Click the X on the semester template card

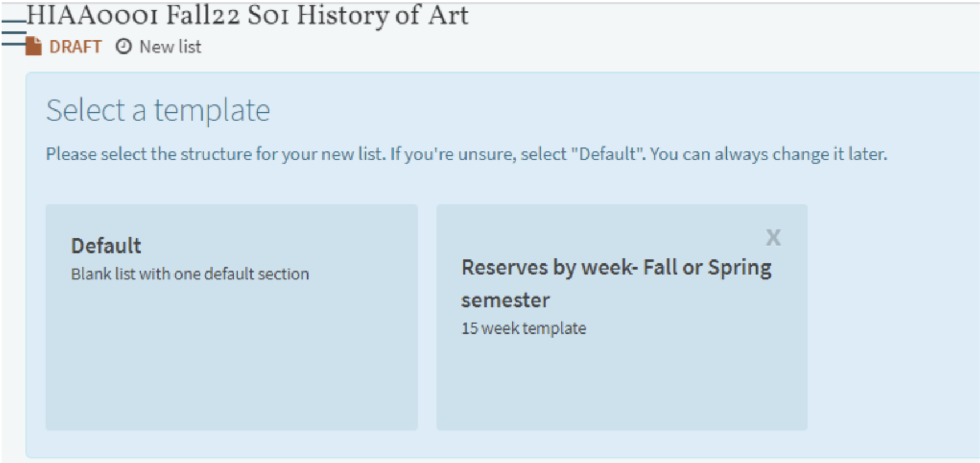774,237
